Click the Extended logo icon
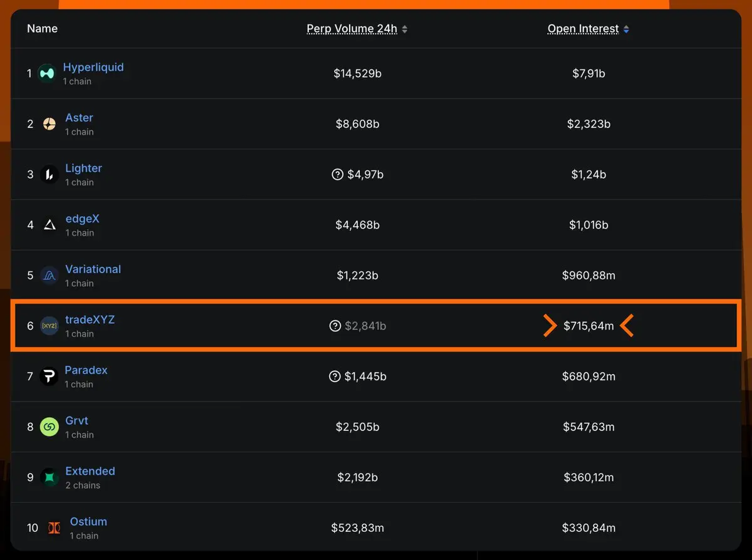This screenshot has width=752, height=560. pyautogui.click(x=50, y=477)
